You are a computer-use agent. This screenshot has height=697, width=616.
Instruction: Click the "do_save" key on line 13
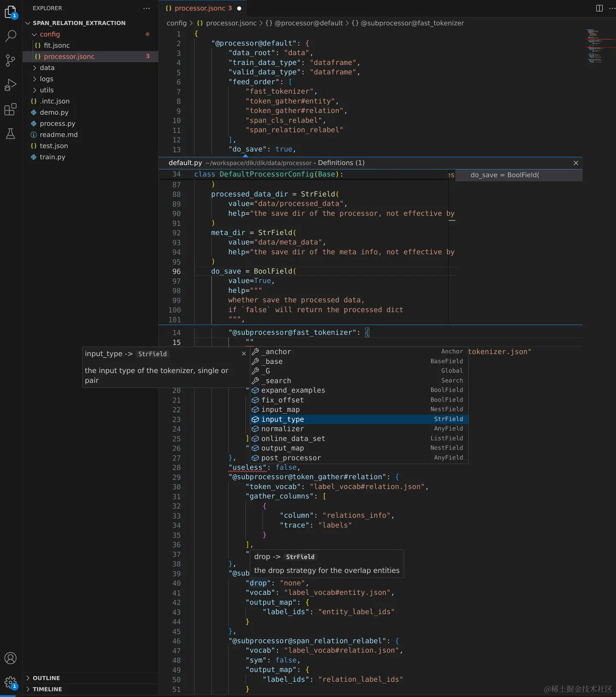(248, 149)
